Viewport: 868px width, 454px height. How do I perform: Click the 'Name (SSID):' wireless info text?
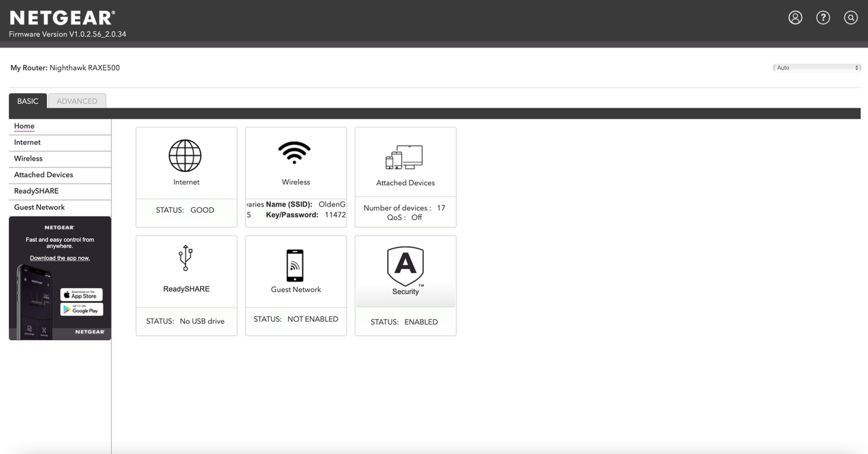pos(289,204)
